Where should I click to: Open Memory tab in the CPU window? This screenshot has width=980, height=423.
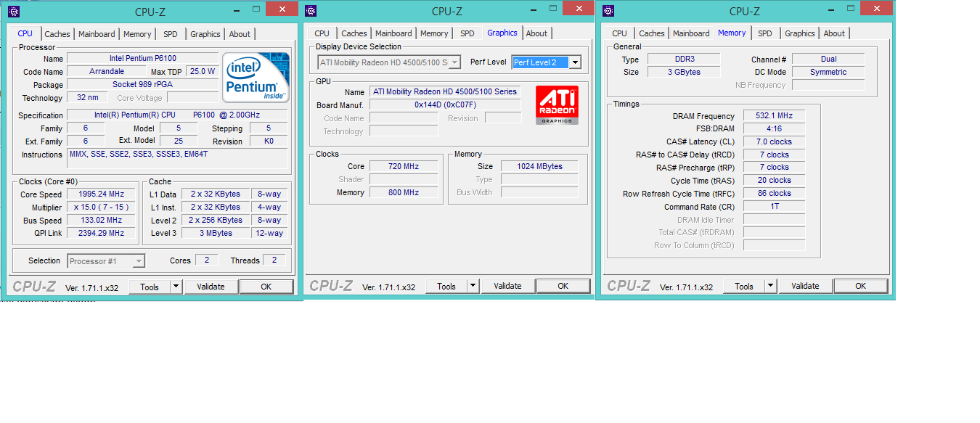(137, 34)
